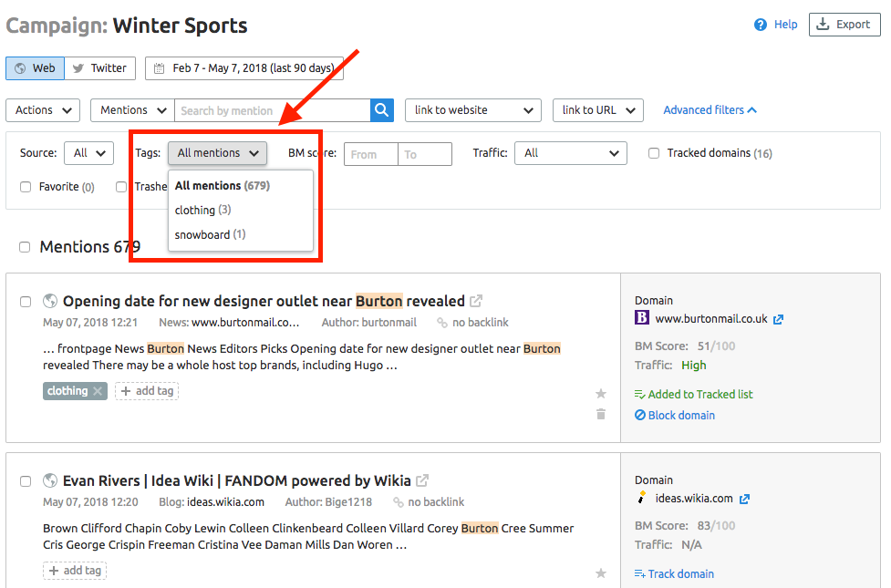Remove the clothing tag with its X

coord(98,391)
